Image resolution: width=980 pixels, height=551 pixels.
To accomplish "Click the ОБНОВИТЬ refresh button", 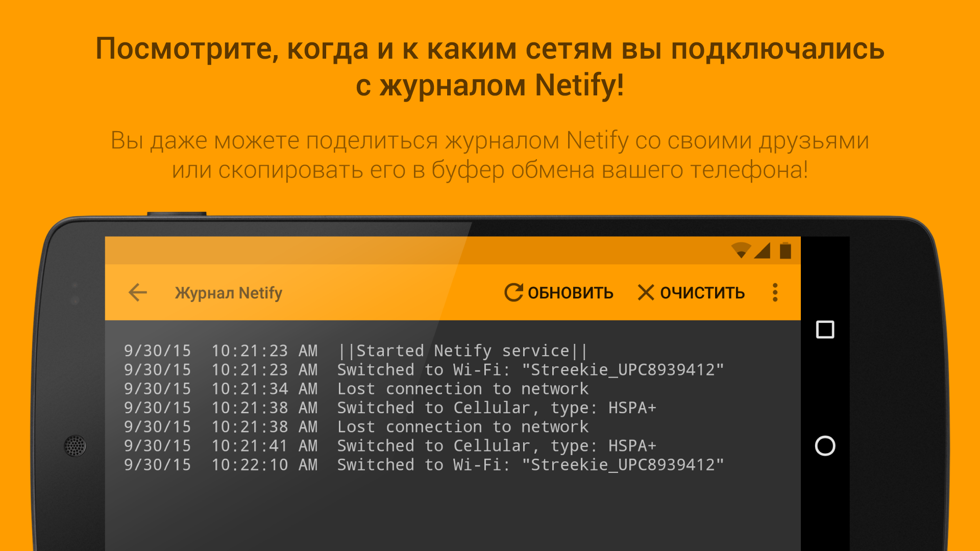I will pos(559,292).
